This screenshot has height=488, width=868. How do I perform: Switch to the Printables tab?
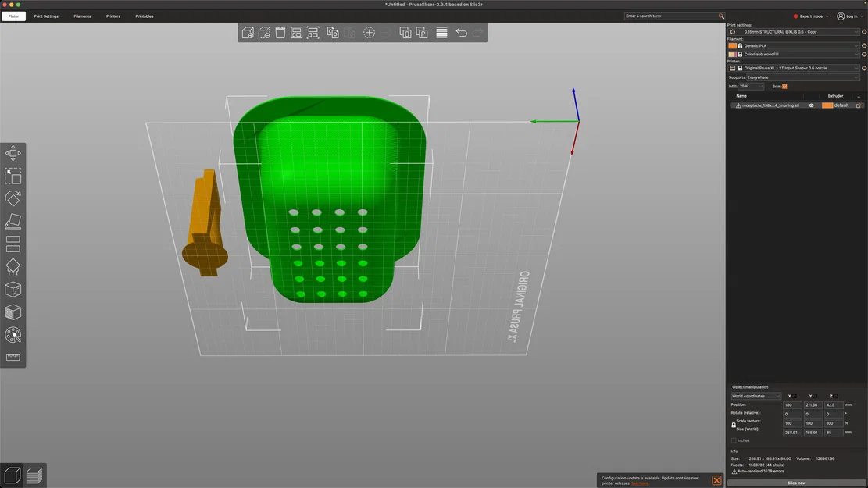coord(145,16)
